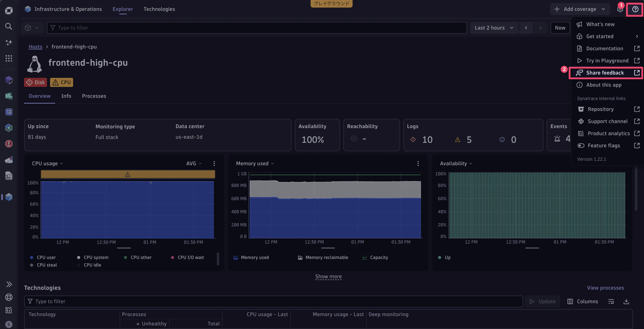The image size is (644, 329).
Task: Expand the sidebar with double chevron
Action: point(9,284)
